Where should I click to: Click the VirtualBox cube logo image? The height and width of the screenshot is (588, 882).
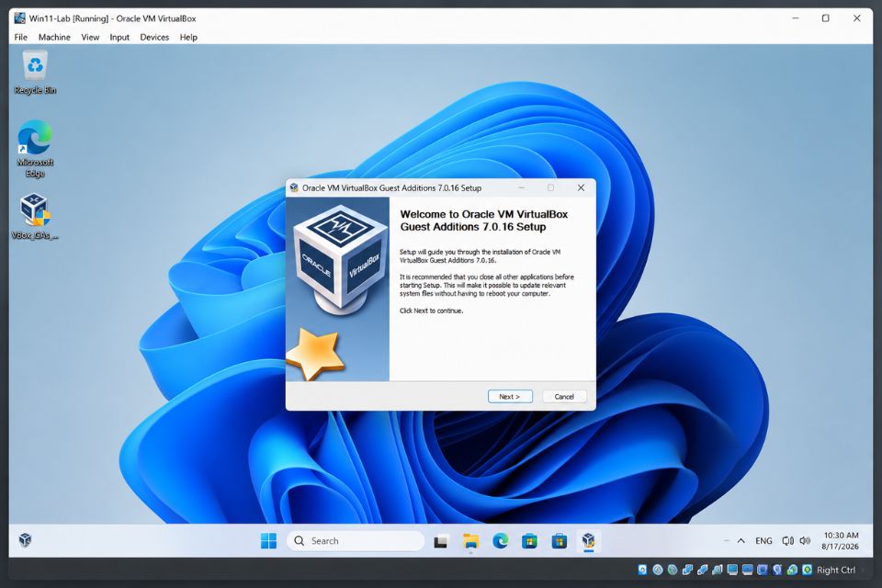(x=340, y=259)
